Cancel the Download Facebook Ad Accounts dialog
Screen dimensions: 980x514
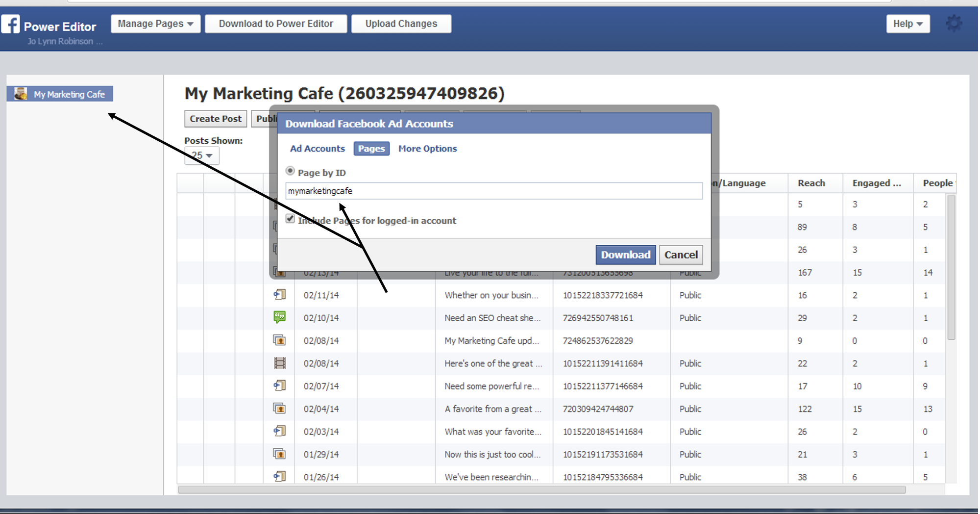point(681,255)
